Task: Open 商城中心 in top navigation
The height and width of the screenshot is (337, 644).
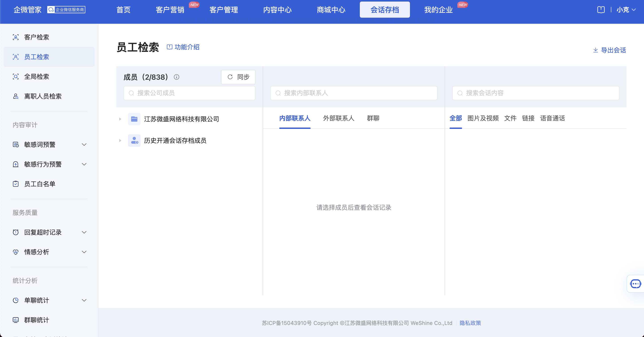Action: (x=331, y=10)
